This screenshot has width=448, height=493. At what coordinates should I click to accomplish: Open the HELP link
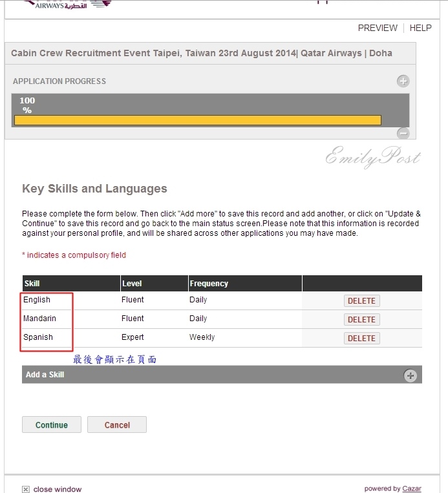coord(420,28)
